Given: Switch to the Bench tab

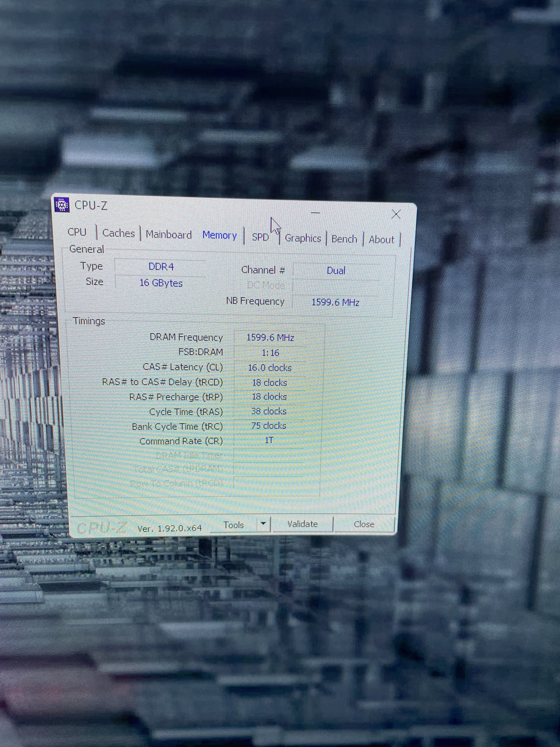Looking at the screenshot, I should 344,239.
